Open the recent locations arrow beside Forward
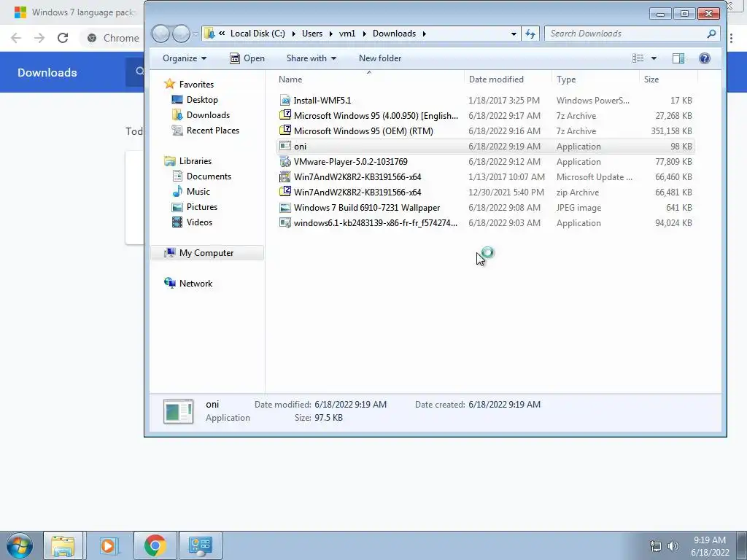This screenshot has width=747, height=560. click(x=195, y=34)
